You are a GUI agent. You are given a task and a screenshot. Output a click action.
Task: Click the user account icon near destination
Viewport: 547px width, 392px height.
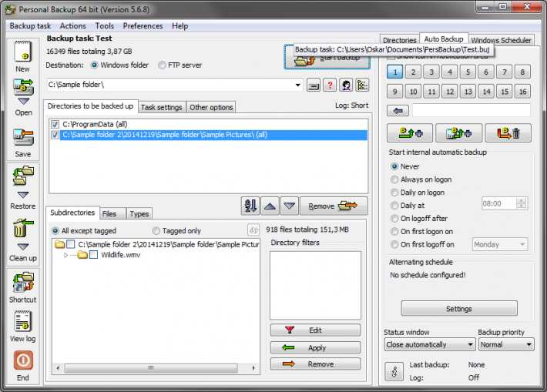click(346, 85)
